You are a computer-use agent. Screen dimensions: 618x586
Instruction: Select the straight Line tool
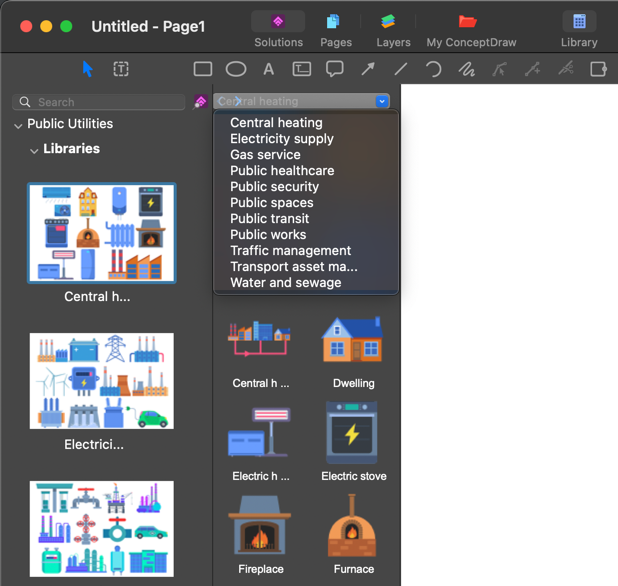pos(401,69)
